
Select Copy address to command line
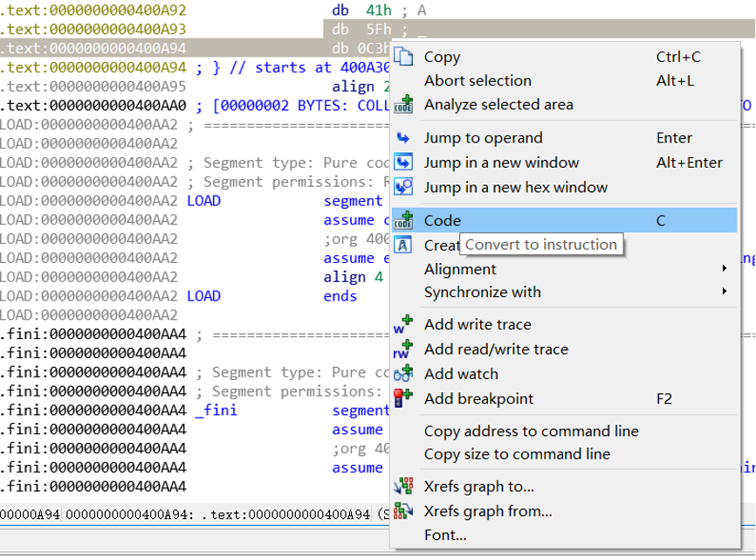point(564,431)
